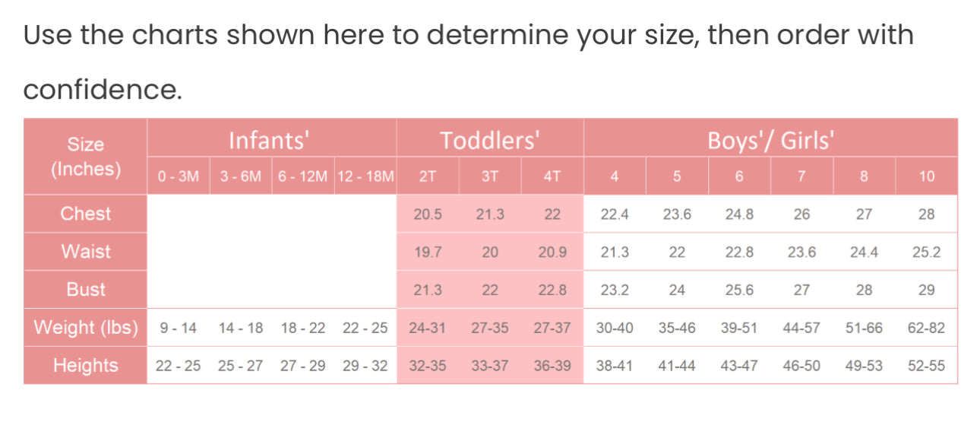Select the Size (Inches) header cell
This screenshot has height=435, width=980.
(86, 157)
